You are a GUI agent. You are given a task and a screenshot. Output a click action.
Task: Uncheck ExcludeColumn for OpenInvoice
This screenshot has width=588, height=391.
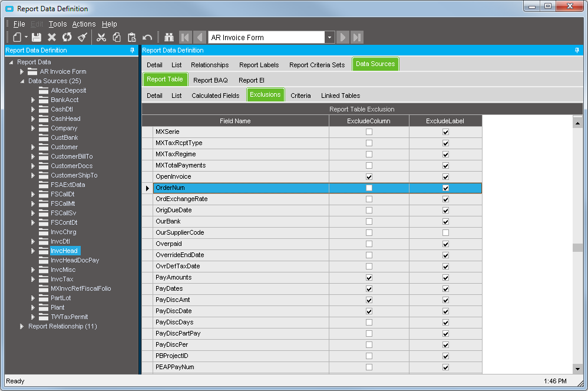[x=369, y=177]
